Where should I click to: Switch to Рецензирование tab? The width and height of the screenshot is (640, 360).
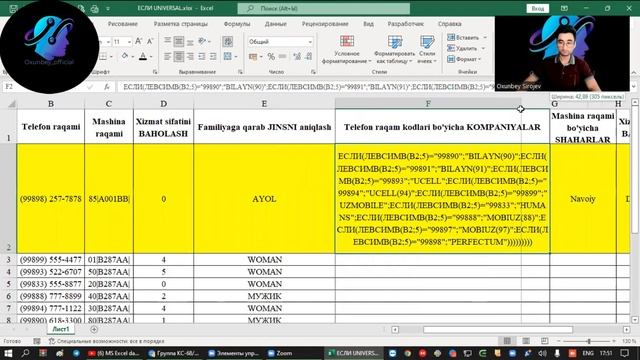[x=325, y=24]
